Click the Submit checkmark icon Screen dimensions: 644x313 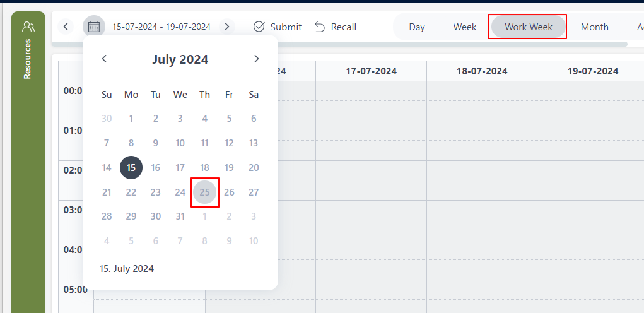pyautogui.click(x=259, y=27)
